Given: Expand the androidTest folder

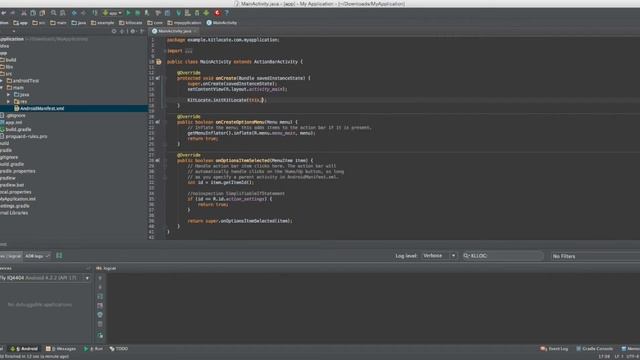Looking at the screenshot, I should (x=2, y=81).
